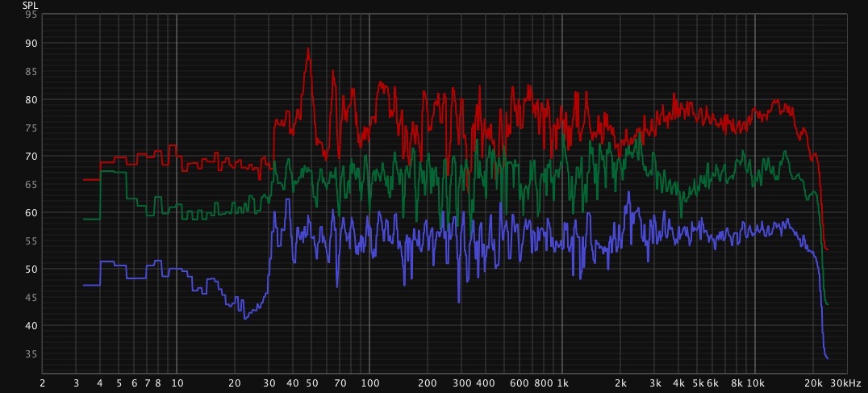Viewport: 868px width, 393px height.
Task: Select the 600 frequency axis label
Action: click(520, 383)
